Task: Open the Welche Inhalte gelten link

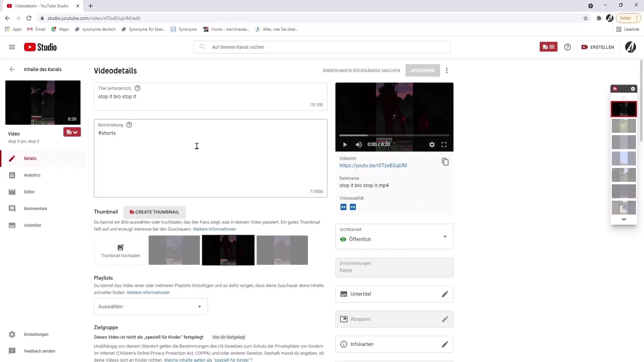Action: 208,360
